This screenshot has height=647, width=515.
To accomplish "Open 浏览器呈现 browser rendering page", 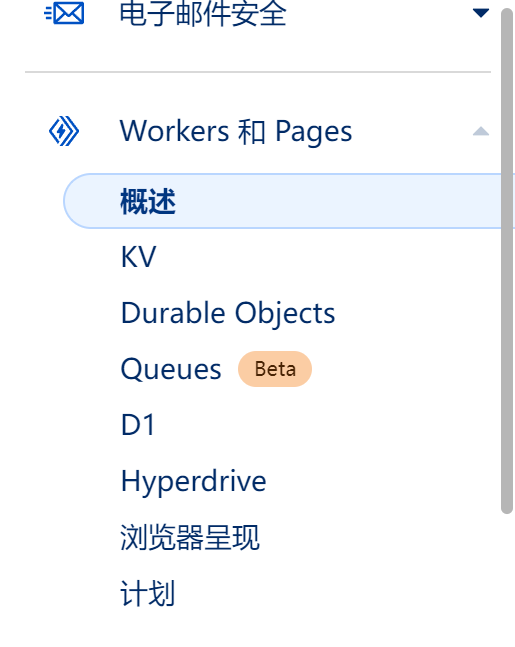I will 190,537.
